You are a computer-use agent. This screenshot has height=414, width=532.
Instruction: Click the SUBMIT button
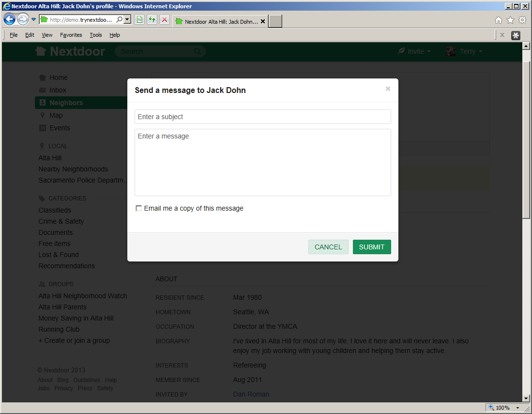(x=372, y=246)
